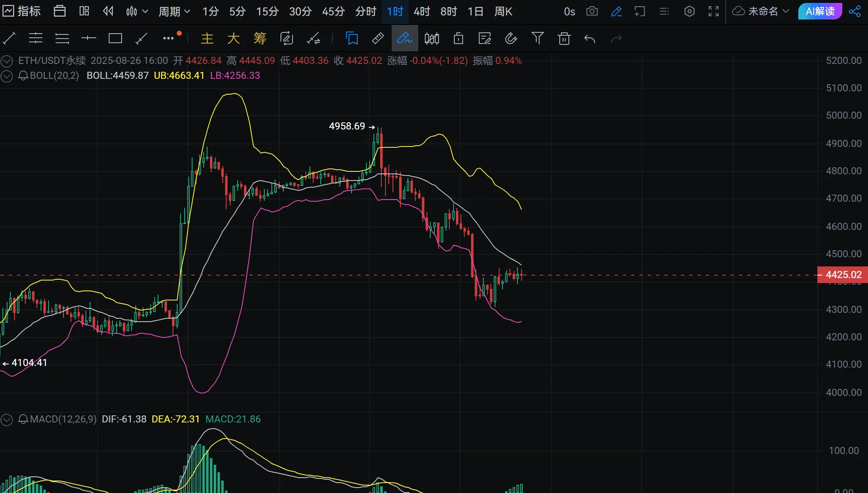Click the 0s refresh countdown
This screenshot has height=493, width=868.
(x=569, y=12)
